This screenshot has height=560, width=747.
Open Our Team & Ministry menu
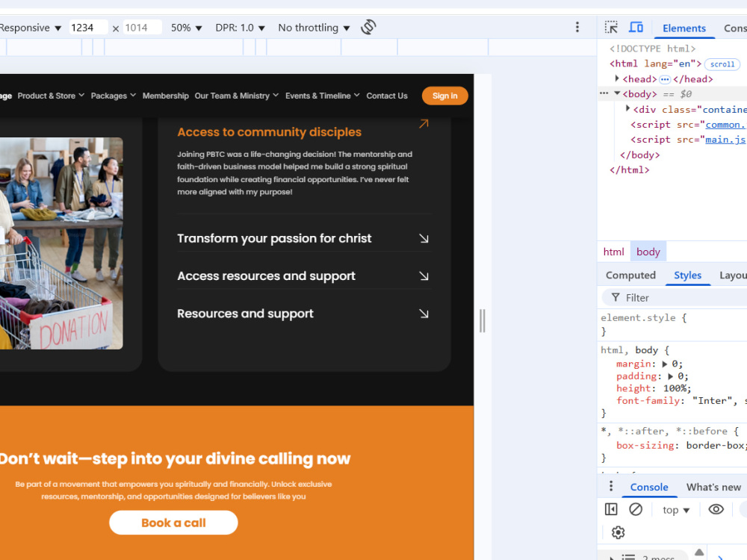click(x=236, y=96)
